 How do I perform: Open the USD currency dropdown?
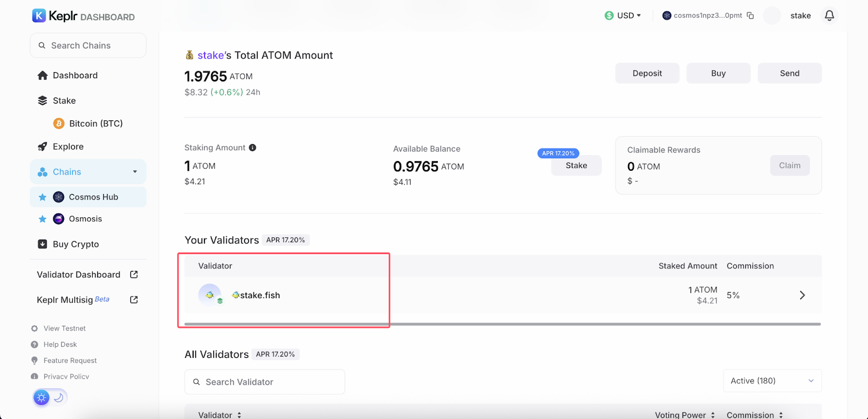click(x=623, y=16)
